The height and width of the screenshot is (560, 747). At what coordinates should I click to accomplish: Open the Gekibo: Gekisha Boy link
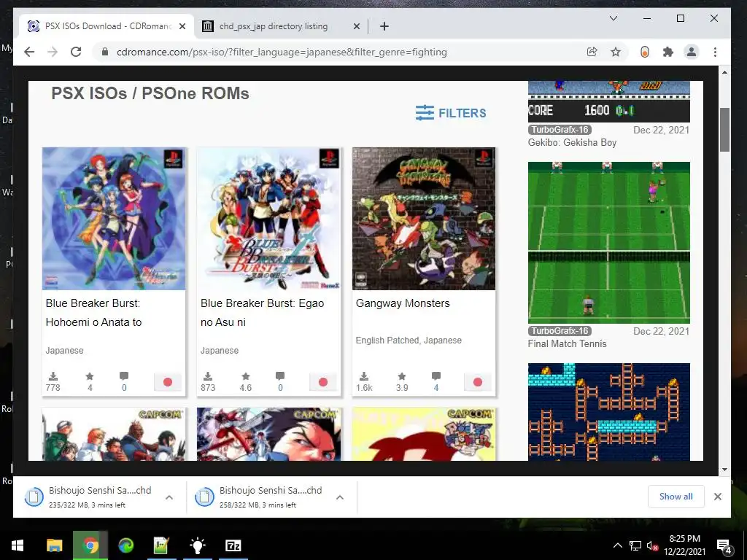tap(572, 142)
